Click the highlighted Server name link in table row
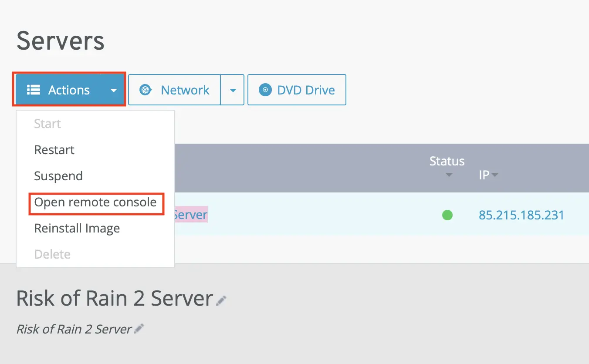The image size is (589, 364). pyautogui.click(x=190, y=215)
